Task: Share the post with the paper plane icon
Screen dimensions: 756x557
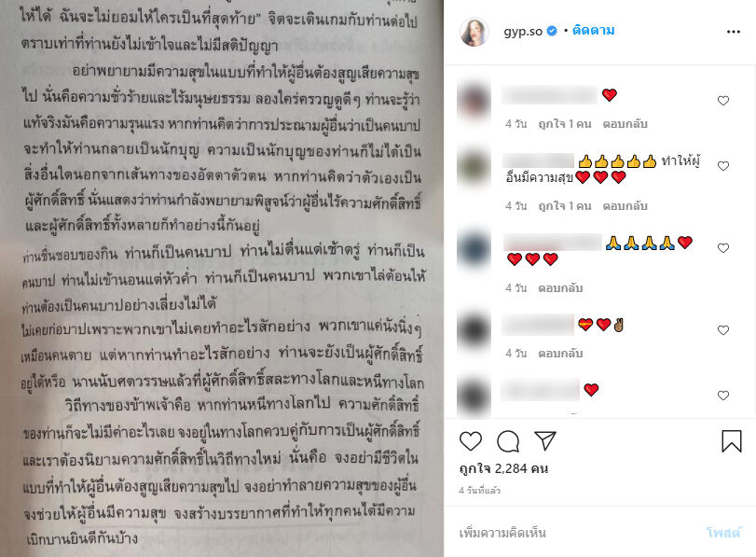Action: coord(545,440)
